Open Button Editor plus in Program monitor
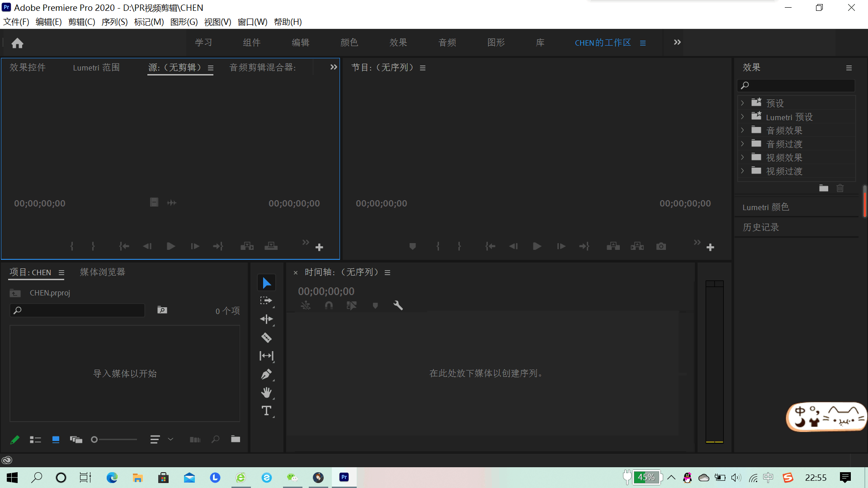 710,248
